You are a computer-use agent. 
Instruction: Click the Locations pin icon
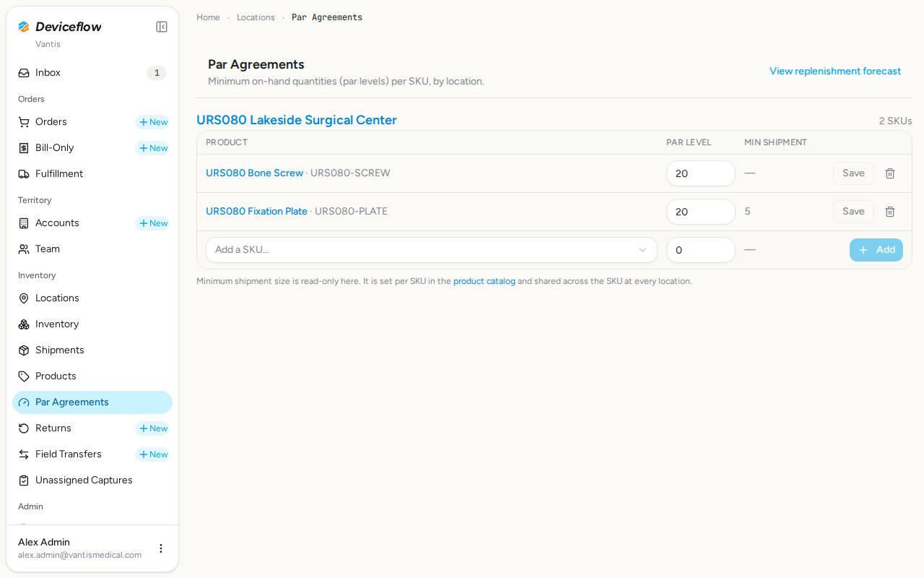tap(24, 298)
